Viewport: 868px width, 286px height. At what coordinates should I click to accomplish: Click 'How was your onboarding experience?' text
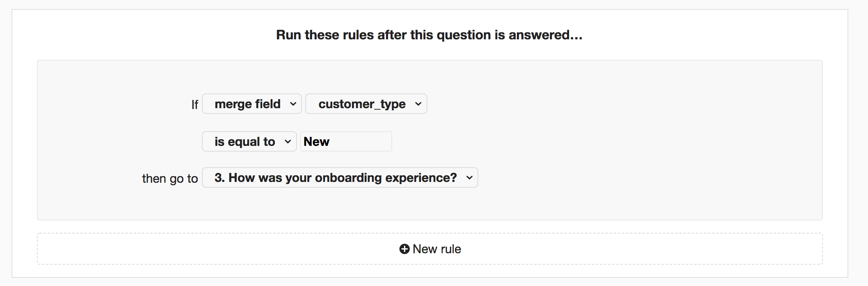[343, 177]
